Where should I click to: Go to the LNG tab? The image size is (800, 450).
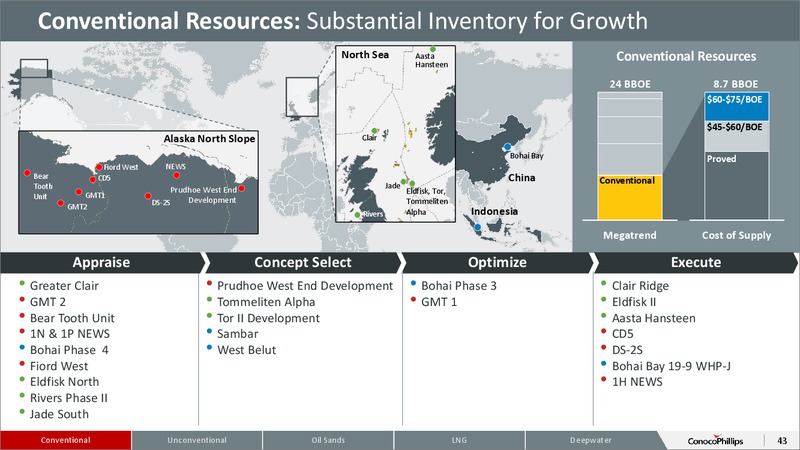point(459,440)
